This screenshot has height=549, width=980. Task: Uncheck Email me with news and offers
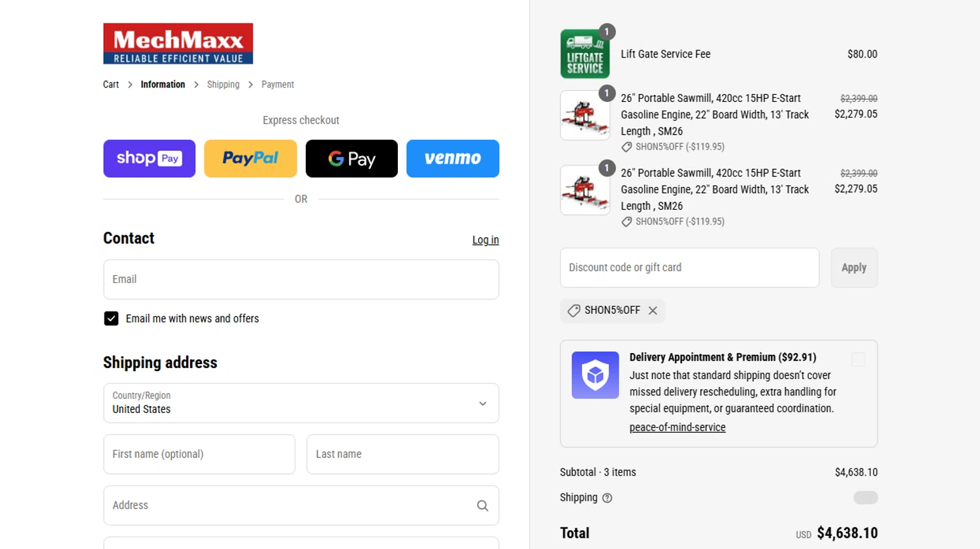111,318
